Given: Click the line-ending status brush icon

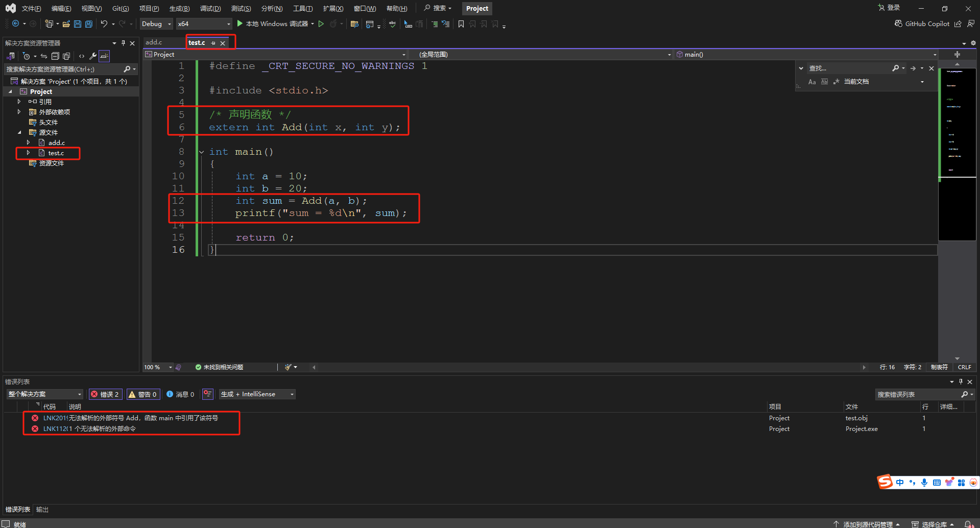Looking at the screenshot, I should click(x=289, y=367).
